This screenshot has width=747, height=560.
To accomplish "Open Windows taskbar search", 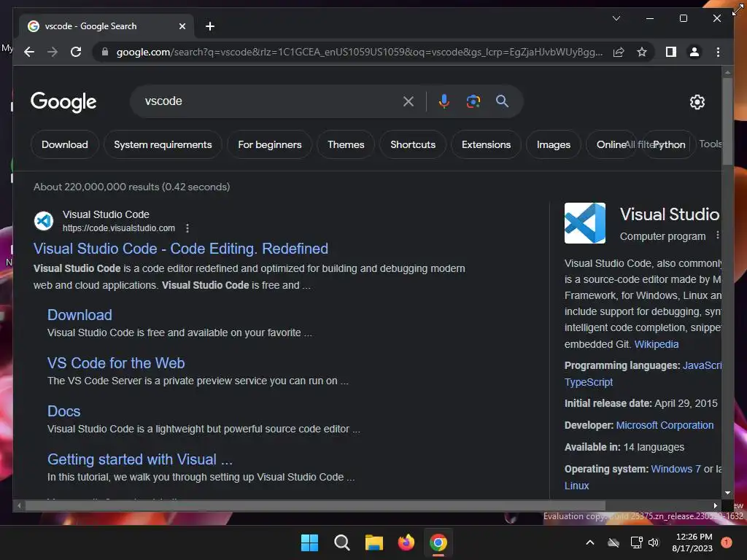I will 341,542.
